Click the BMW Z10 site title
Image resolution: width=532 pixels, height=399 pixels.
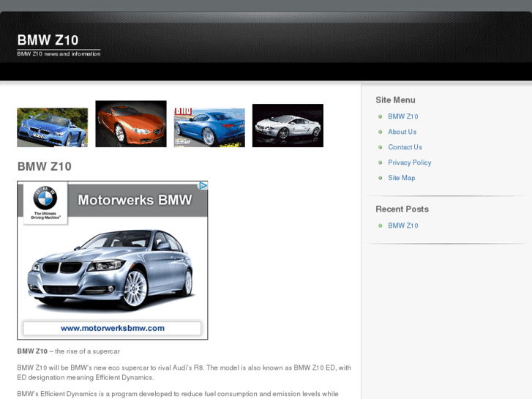48,40
